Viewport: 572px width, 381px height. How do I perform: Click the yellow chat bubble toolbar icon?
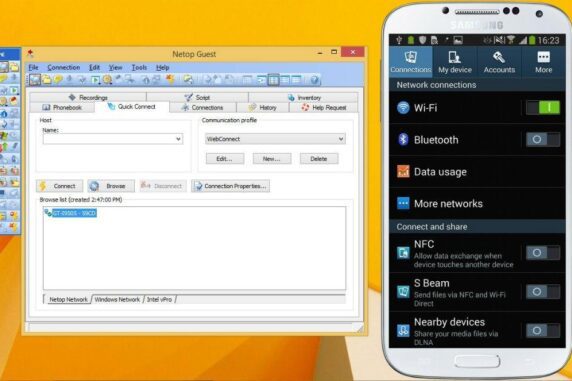click(x=58, y=79)
